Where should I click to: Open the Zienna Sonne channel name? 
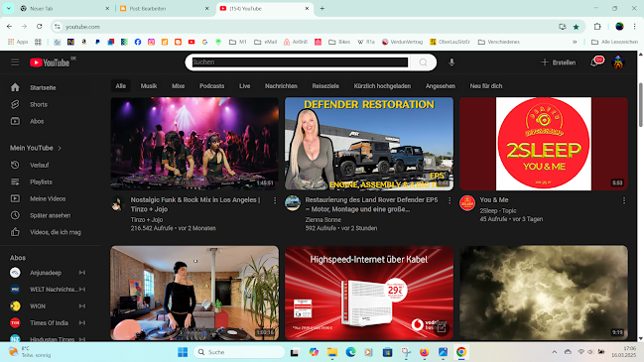point(322,219)
